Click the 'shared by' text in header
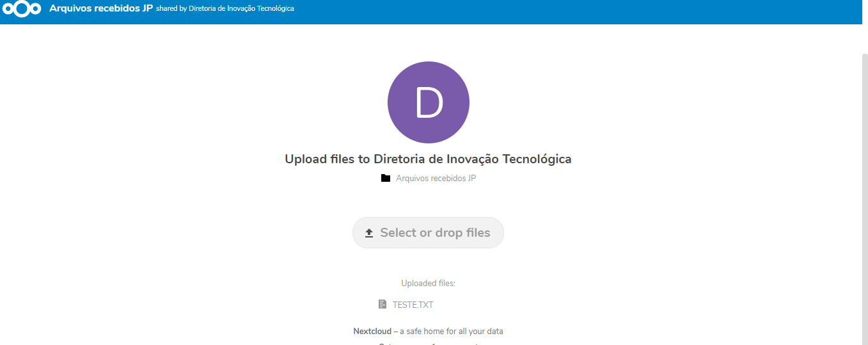868x345 pixels. coord(171,9)
